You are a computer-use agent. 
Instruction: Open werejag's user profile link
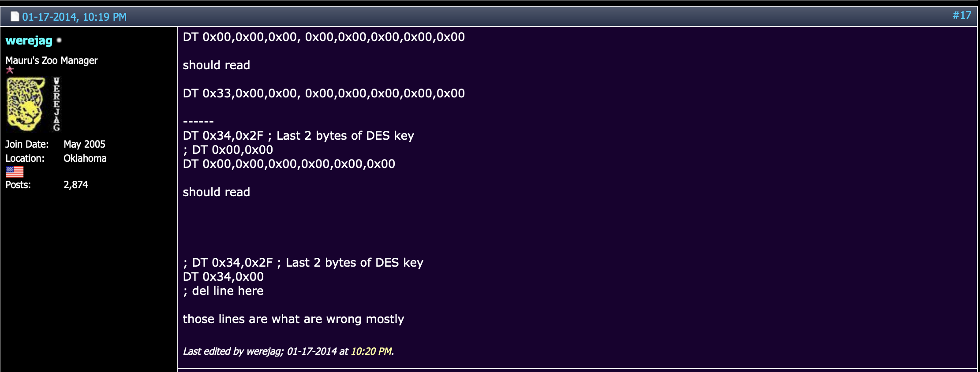(29, 41)
